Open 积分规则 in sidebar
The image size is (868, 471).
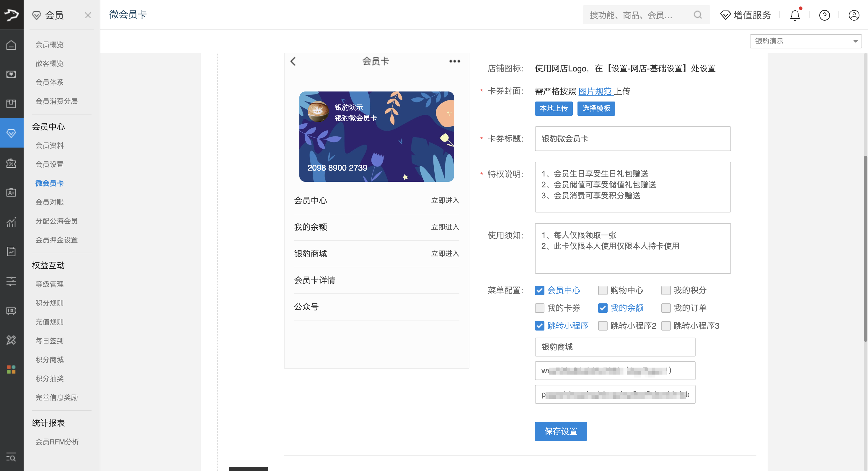pyautogui.click(x=50, y=303)
